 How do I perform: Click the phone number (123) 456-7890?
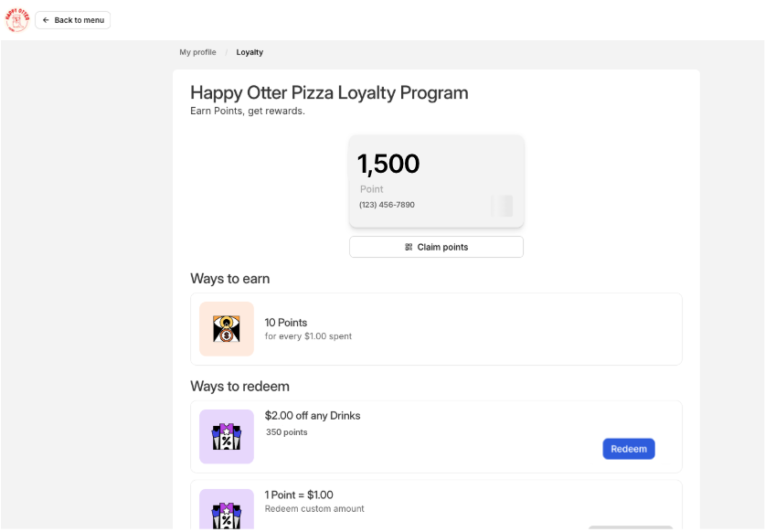[387, 205]
